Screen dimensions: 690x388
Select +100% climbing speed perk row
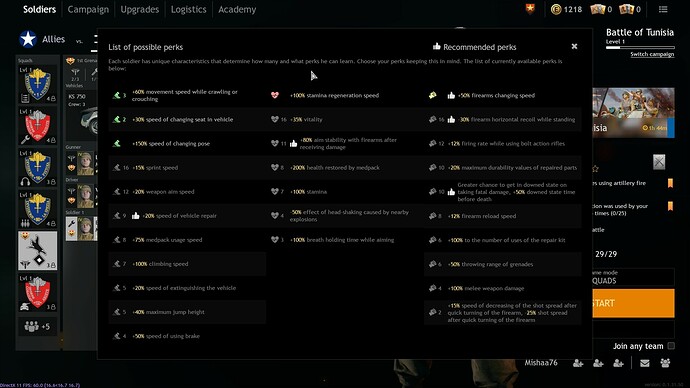tap(187, 264)
